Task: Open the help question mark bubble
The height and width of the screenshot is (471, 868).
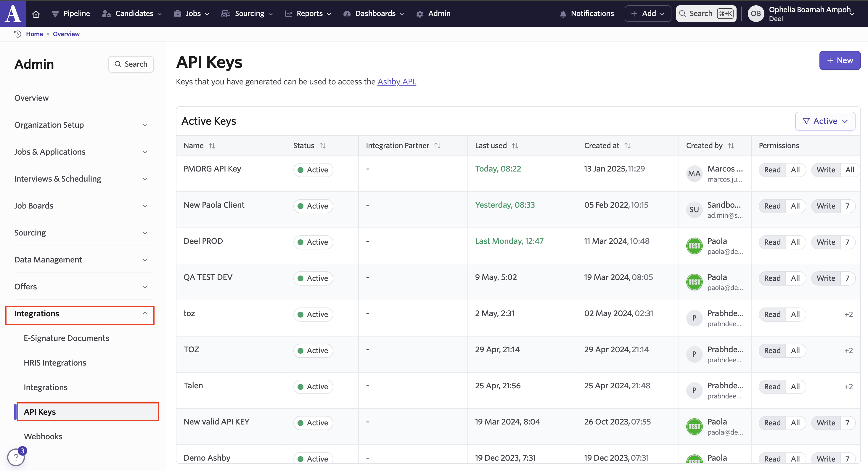Action: 16,457
